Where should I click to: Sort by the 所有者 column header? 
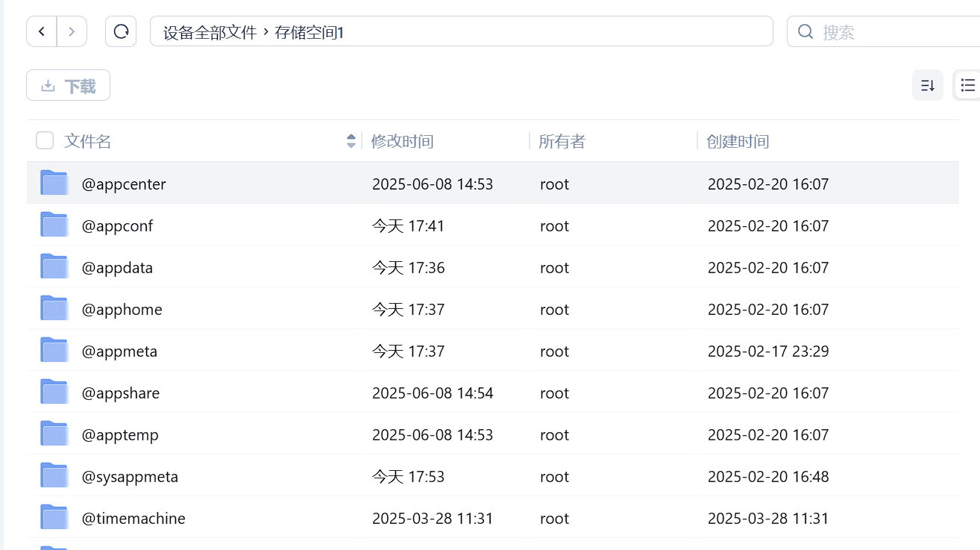(562, 141)
